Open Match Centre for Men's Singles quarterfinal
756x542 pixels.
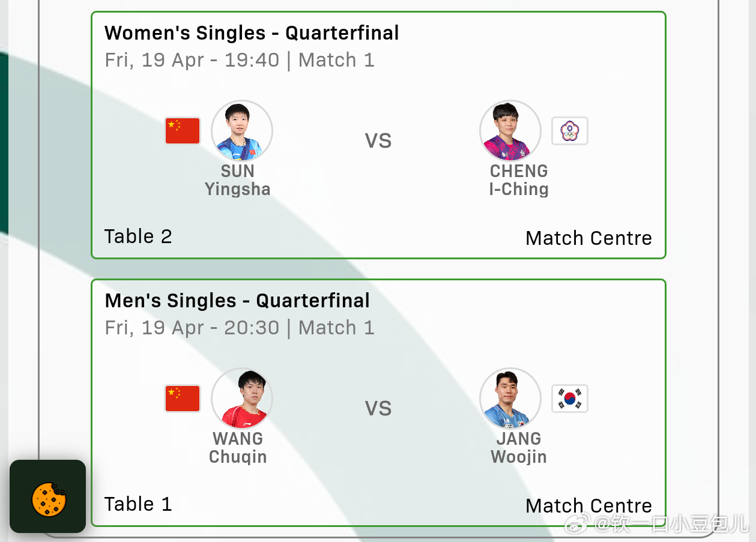588,506
